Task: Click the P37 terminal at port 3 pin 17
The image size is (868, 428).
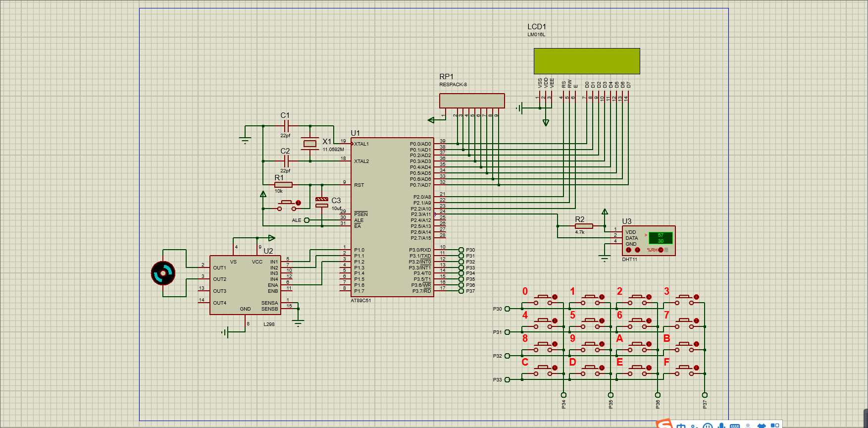Action: pyautogui.click(x=461, y=291)
